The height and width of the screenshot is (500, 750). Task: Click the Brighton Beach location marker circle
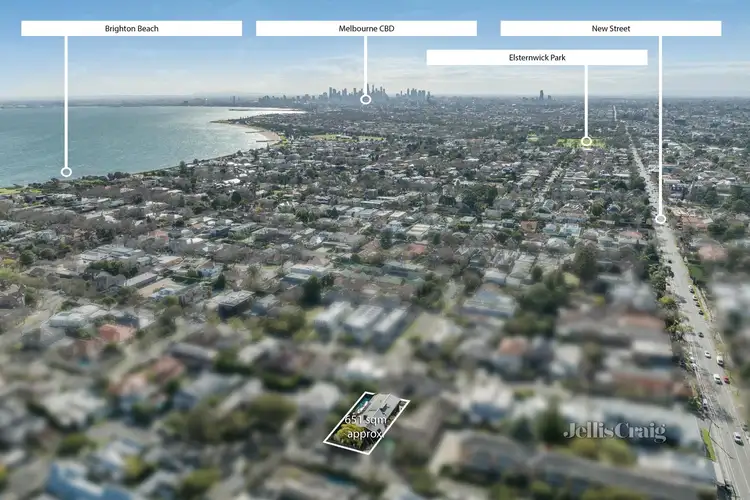tap(66, 172)
